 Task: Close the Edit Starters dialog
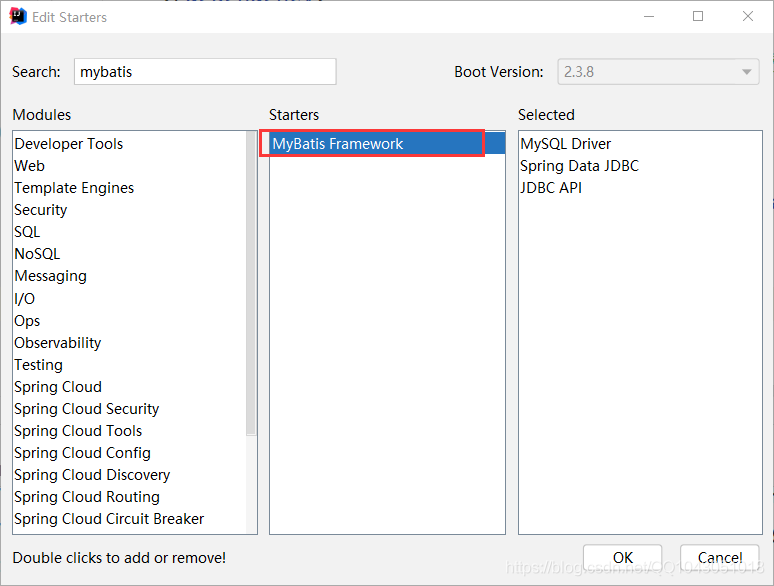click(748, 16)
